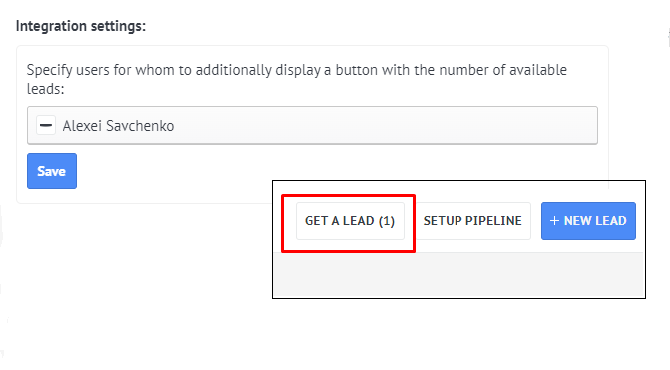Click the lead count (1) in GET A LEAD
670x370 pixels.
(387, 221)
